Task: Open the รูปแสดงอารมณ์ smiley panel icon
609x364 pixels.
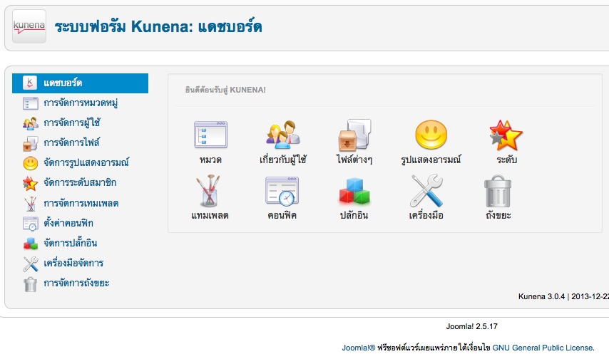Action: 431,135
